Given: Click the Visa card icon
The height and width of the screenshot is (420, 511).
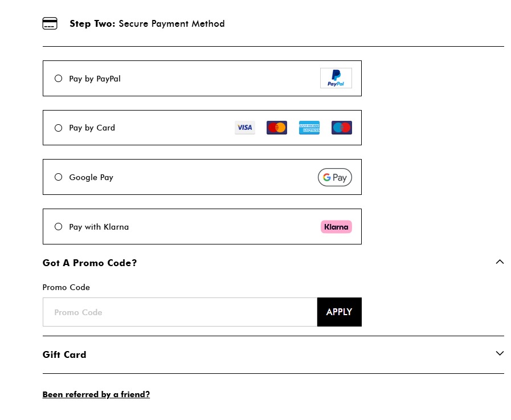Looking at the screenshot, I should tap(245, 128).
